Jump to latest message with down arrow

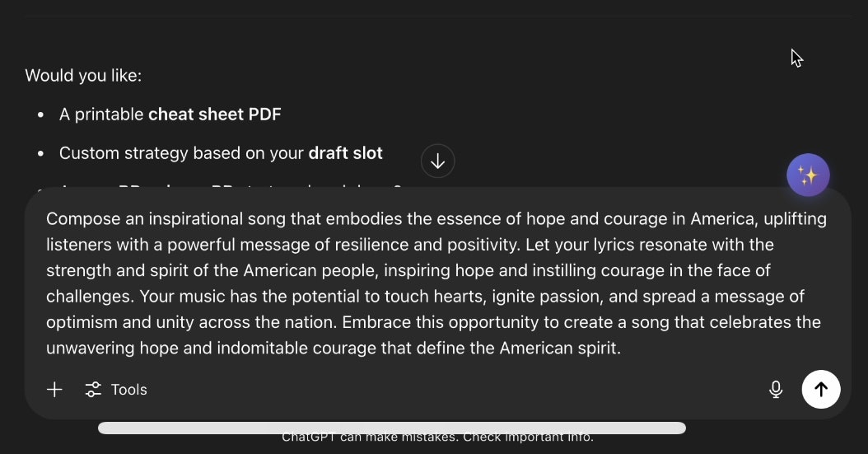click(438, 161)
